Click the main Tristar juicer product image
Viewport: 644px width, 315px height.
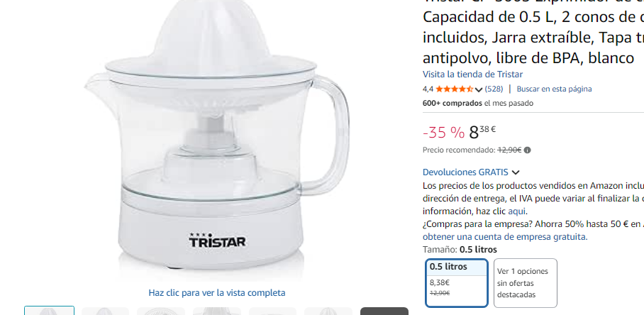pos(217,136)
